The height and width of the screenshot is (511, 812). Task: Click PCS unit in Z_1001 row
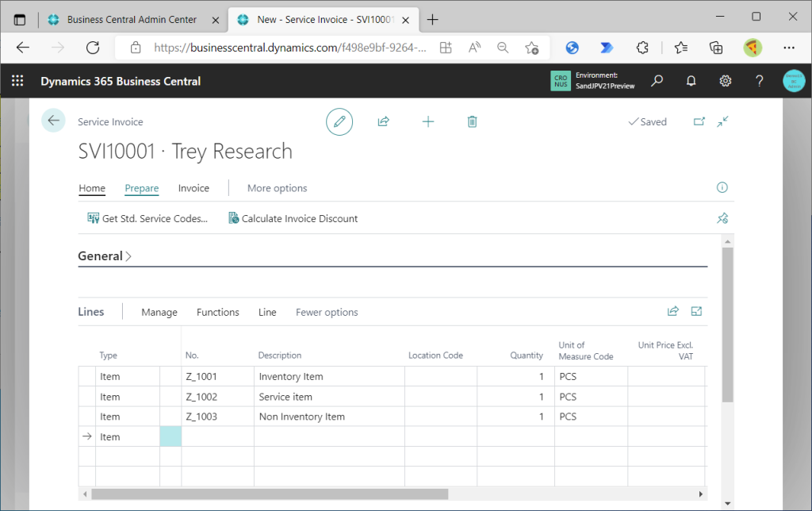coord(591,377)
